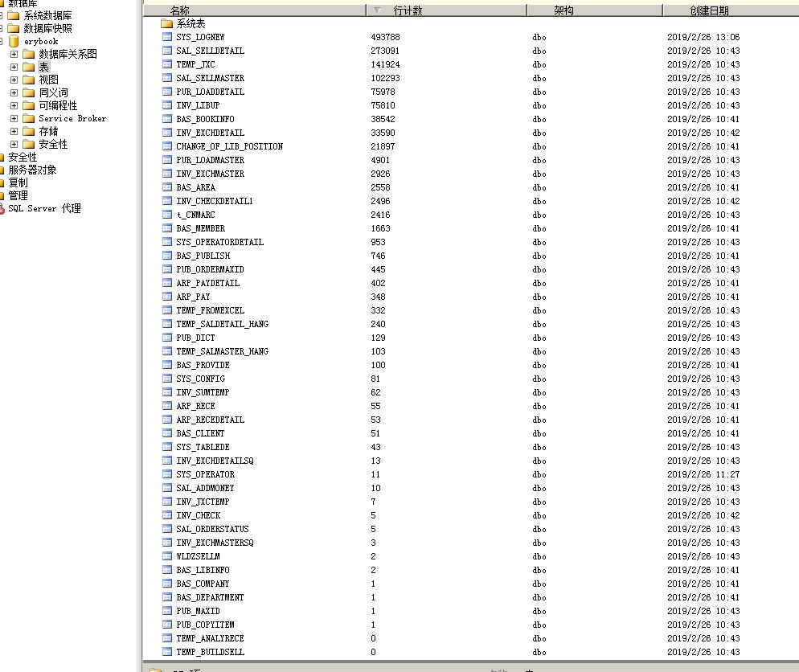Click the table icon beside TEMP_BUILDSELL
Viewport: 799px width, 672px height.
coord(166,652)
